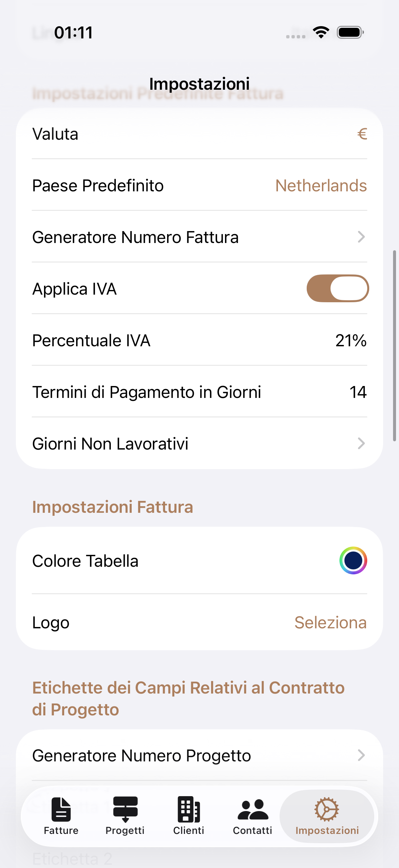Tap the Contatti people icon

pyautogui.click(x=252, y=809)
